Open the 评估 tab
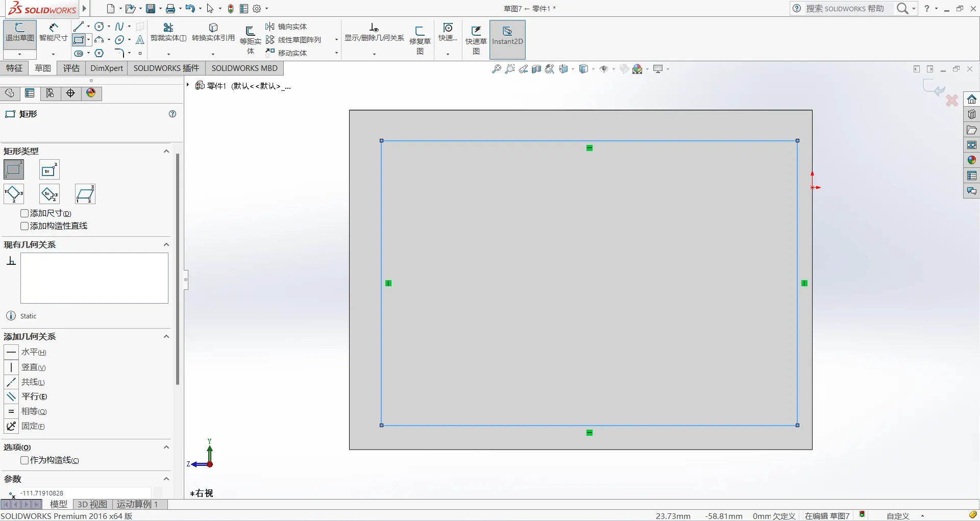 (71, 68)
